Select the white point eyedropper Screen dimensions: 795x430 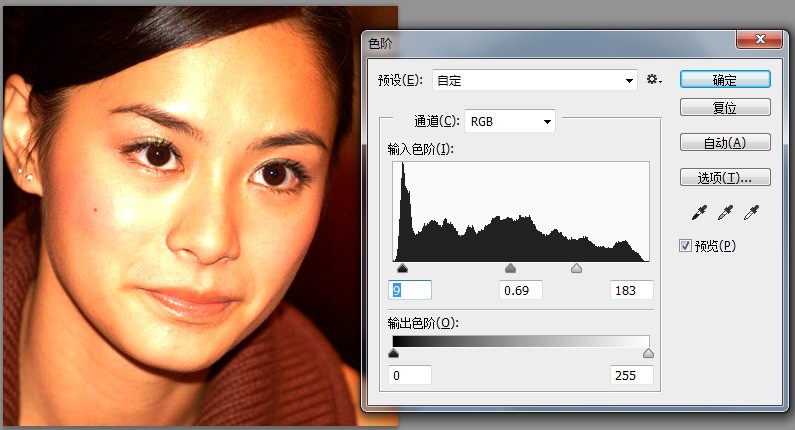coord(752,212)
